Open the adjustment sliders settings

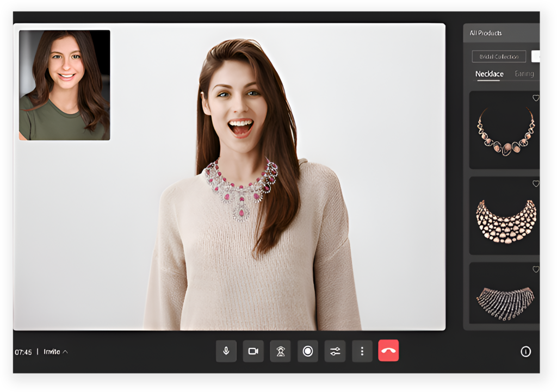pyautogui.click(x=335, y=351)
